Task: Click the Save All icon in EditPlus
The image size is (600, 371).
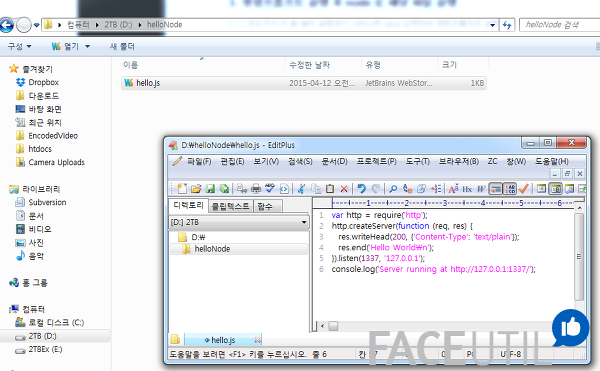Action: [224, 189]
